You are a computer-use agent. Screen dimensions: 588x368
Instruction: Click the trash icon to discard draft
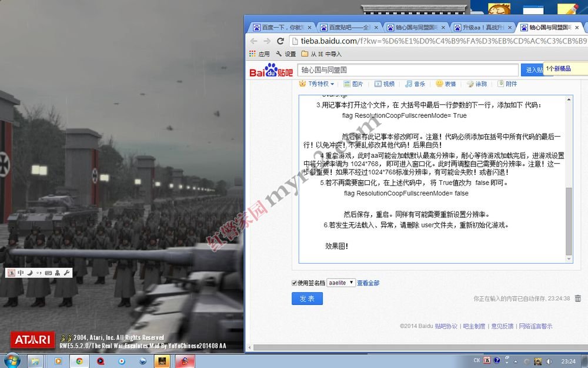[578, 299]
